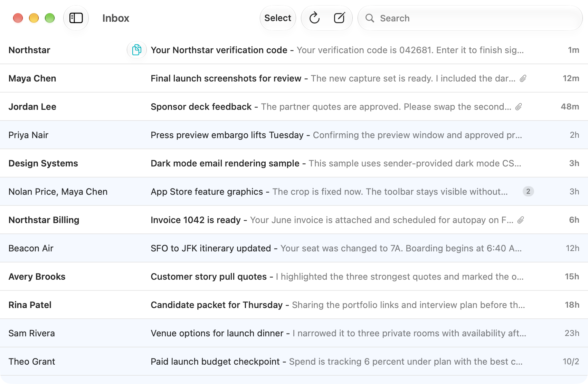Screen dimensions: 588x384
Task: Click the 23h timestamp
Action: tap(572, 333)
